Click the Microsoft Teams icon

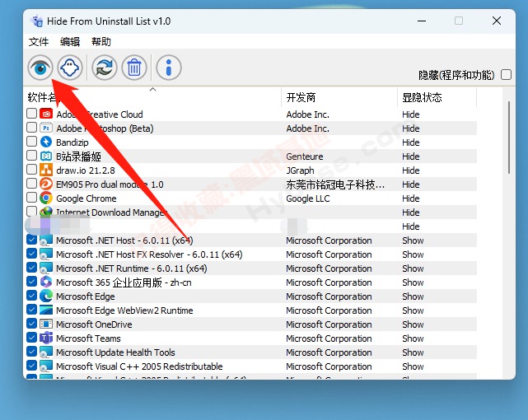click(x=46, y=338)
